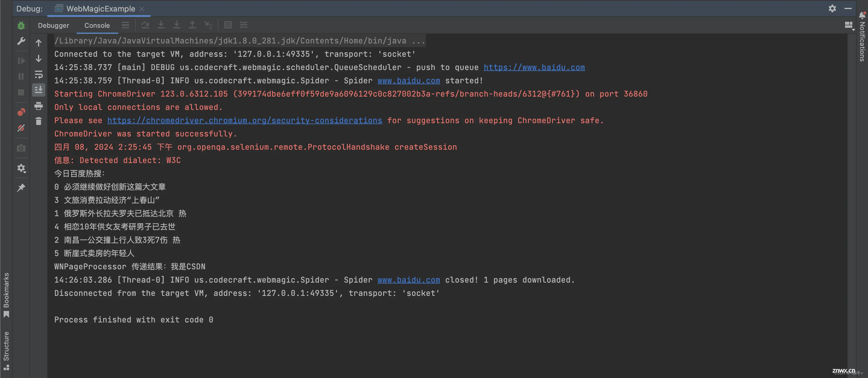The image size is (868, 378).
Task: Click the Rerun debug bug icon
Action: 21,25
